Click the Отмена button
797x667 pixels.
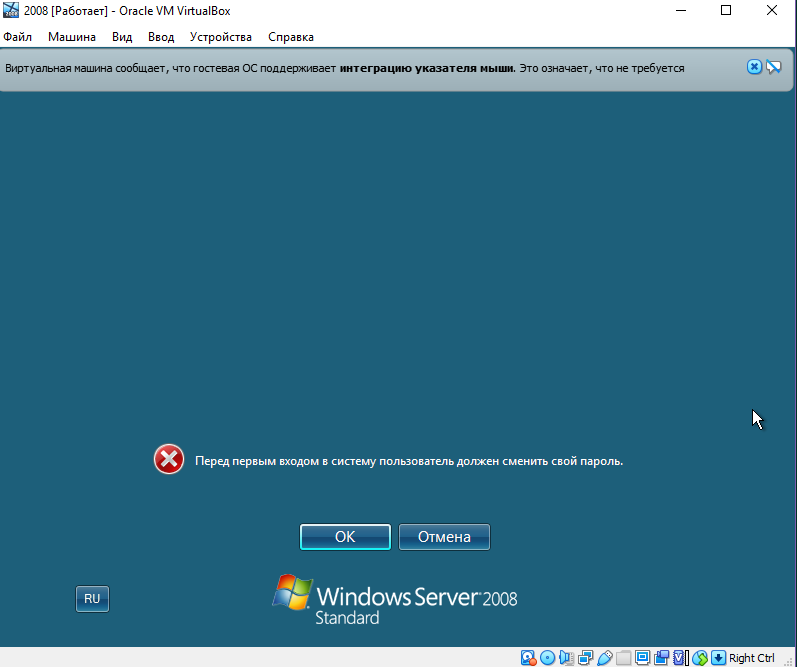(444, 537)
